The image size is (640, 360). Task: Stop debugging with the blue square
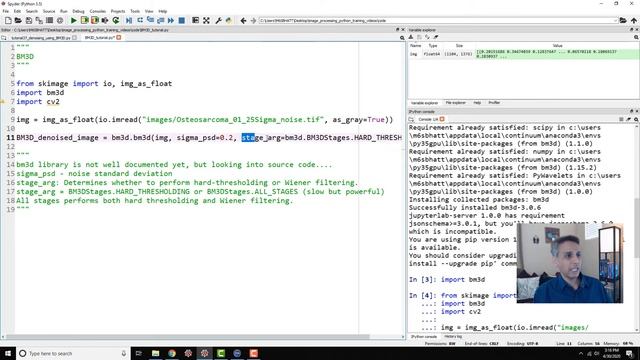[182, 20]
